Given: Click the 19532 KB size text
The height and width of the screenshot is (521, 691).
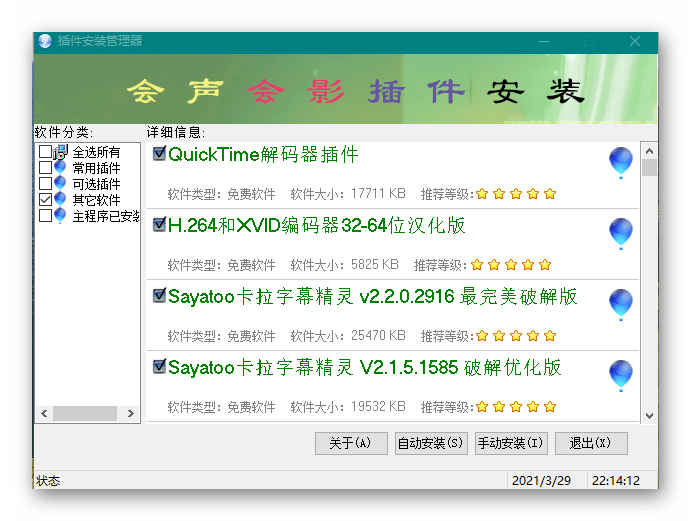Looking at the screenshot, I should [x=378, y=406].
